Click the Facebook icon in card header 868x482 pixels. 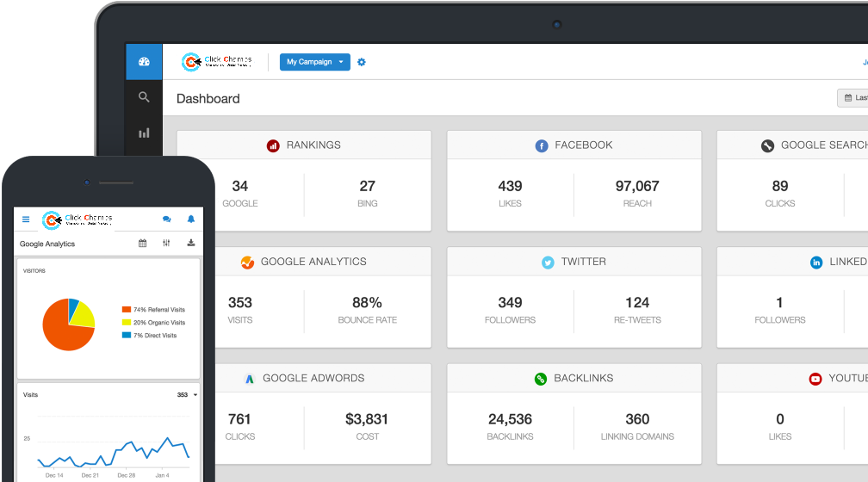click(x=542, y=145)
